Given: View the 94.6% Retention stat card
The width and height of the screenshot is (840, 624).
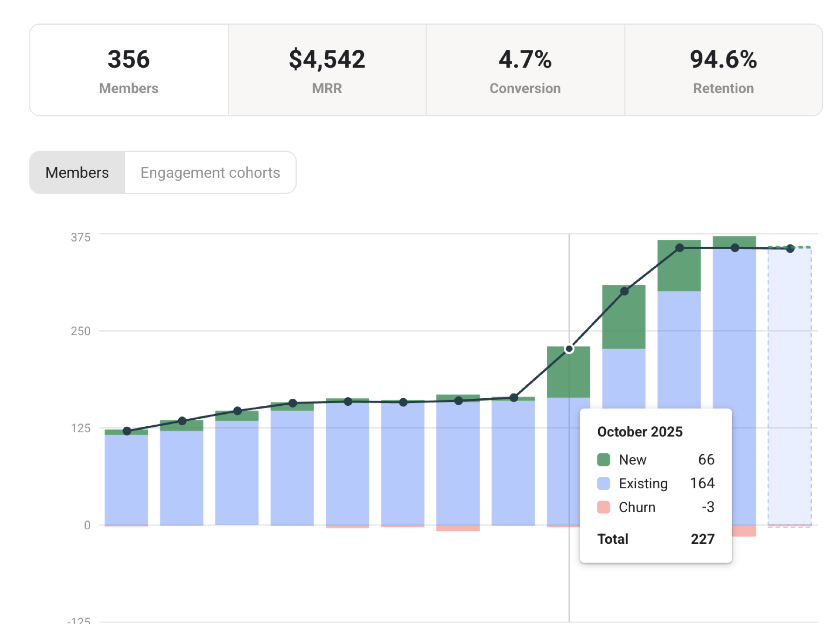Looking at the screenshot, I should [723, 70].
